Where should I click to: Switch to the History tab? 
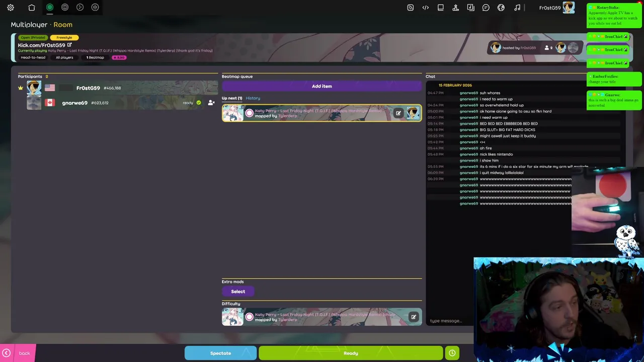pos(253,98)
